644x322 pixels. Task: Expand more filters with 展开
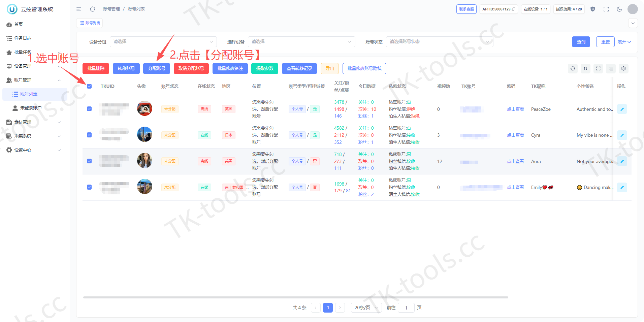coord(624,42)
